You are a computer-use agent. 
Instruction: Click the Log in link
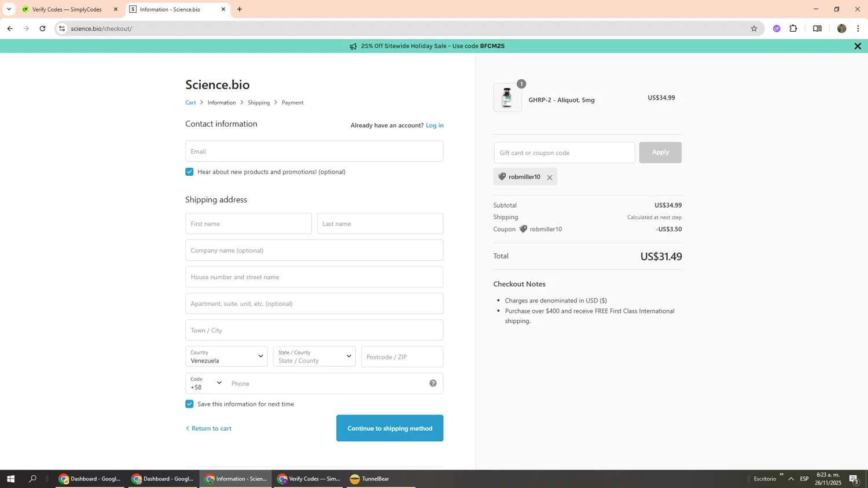(x=435, y=125)
